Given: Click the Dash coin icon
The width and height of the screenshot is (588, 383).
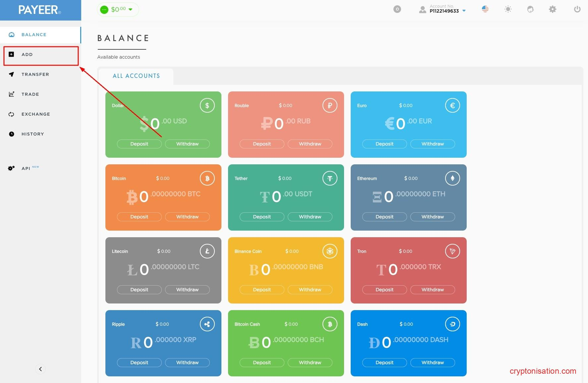Looking at the screenshot, I should tap(452, 324).
